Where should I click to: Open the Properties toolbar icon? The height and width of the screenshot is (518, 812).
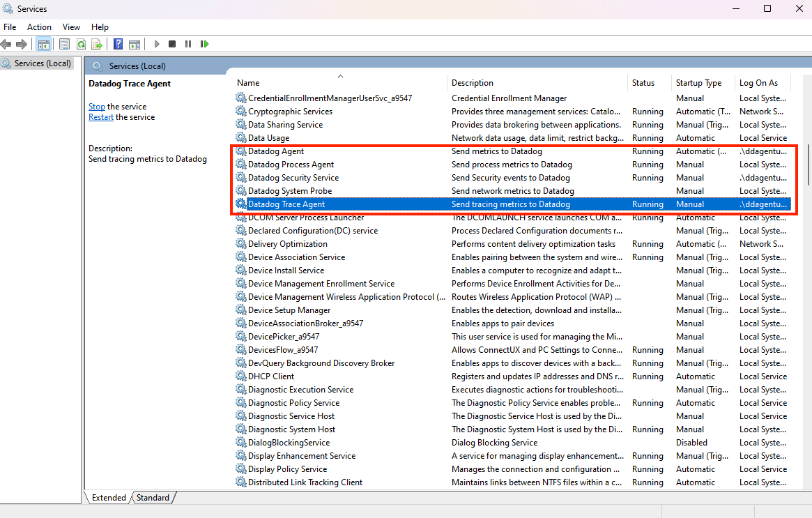(65, 44)
